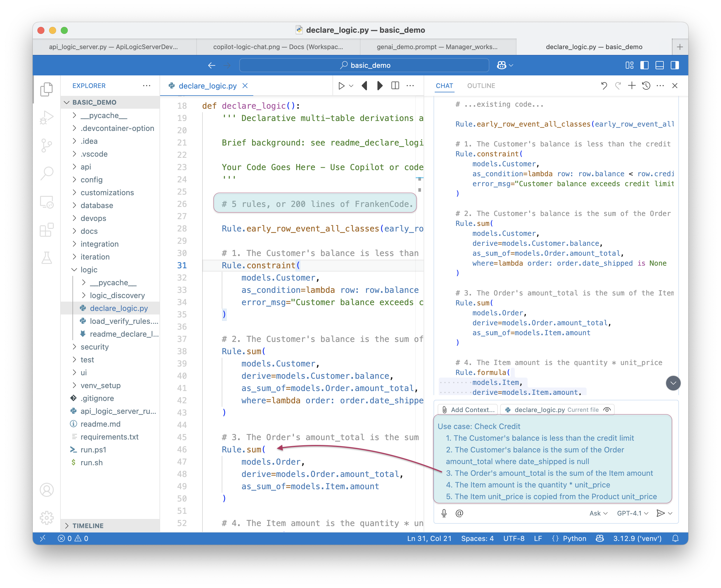Send the chat message
This screenshot has width=721, height=588.
click(660, 513)
